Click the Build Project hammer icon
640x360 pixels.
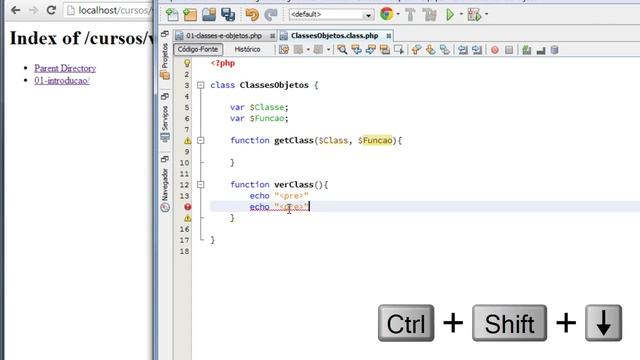coord(410,15)
